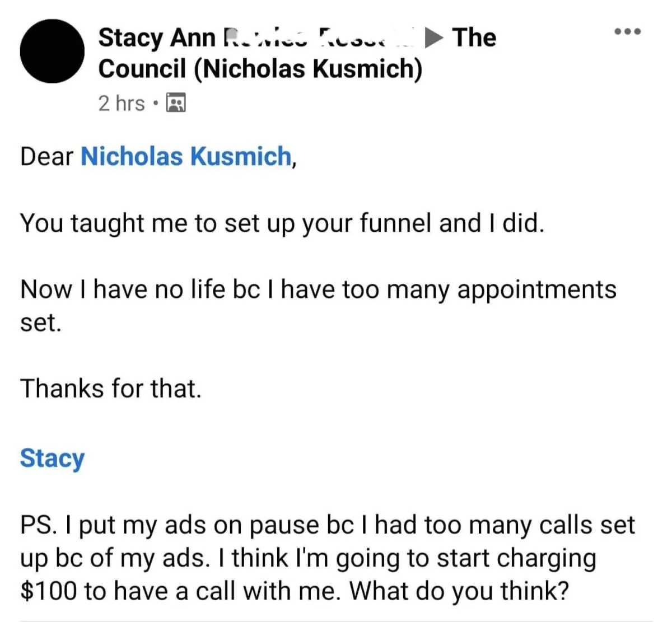Screen dimensions: 672x622
Task: Click the black circular profile picture
Action: 52,52
